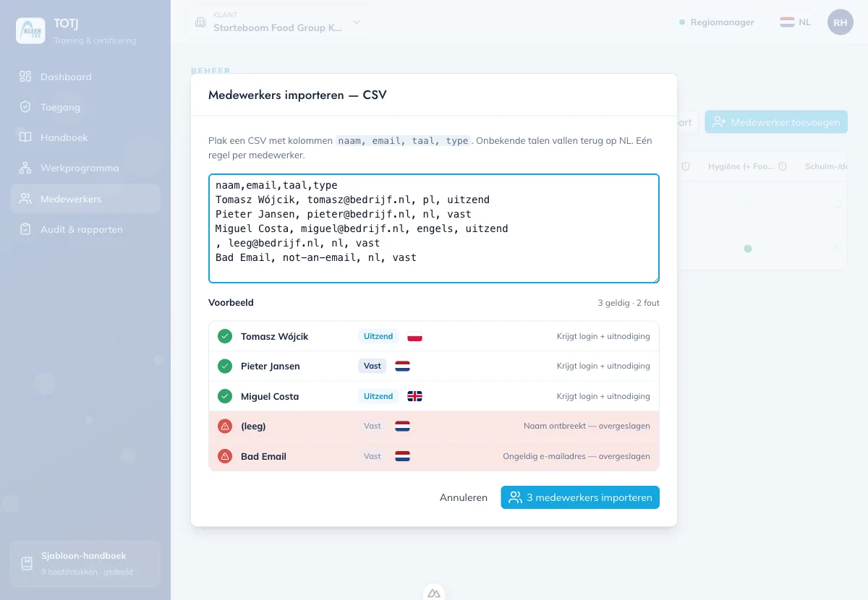Click the Uitzend badge for Tomasz Wójcik

click(x=378, y=336)
